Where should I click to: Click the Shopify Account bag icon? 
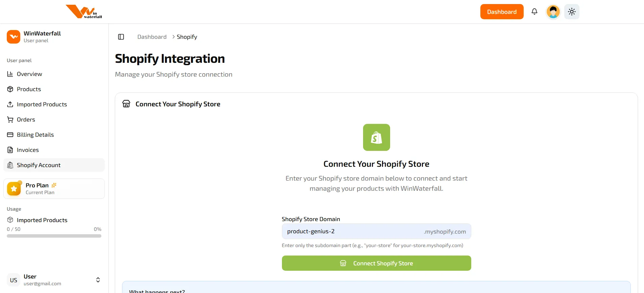tap(10, 165)
